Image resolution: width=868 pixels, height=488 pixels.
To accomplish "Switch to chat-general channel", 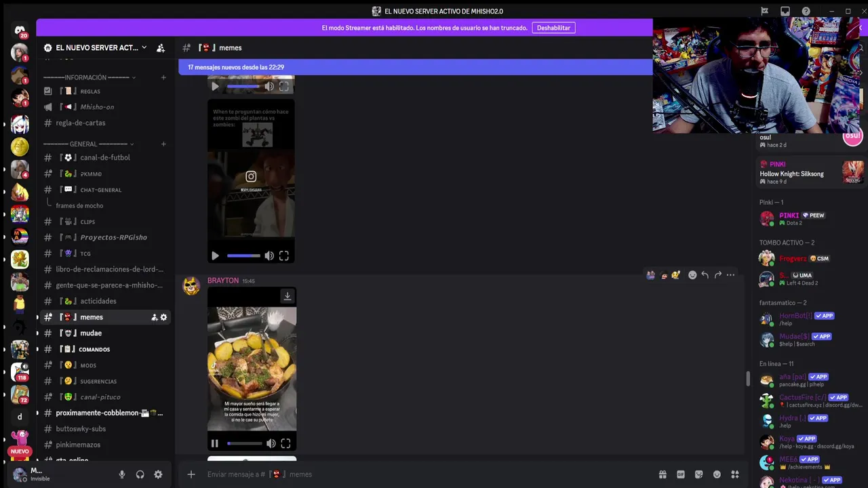I will click(105, 190).
